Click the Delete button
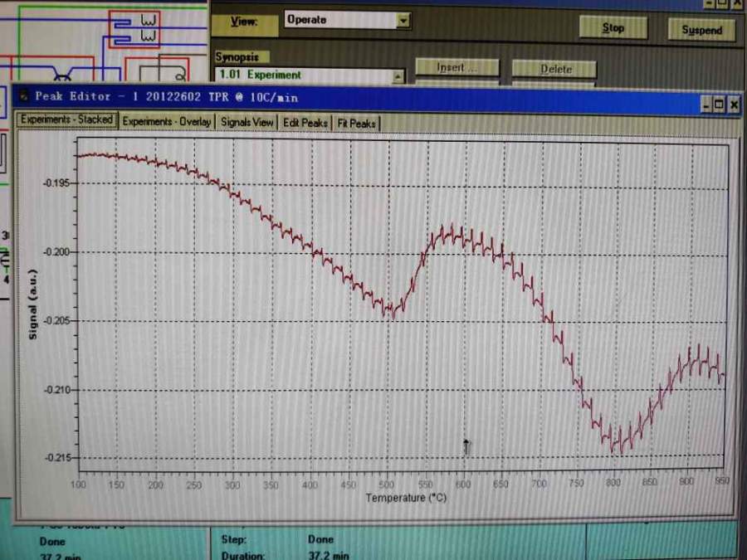 pyautogui.click(x=555, y=69)
